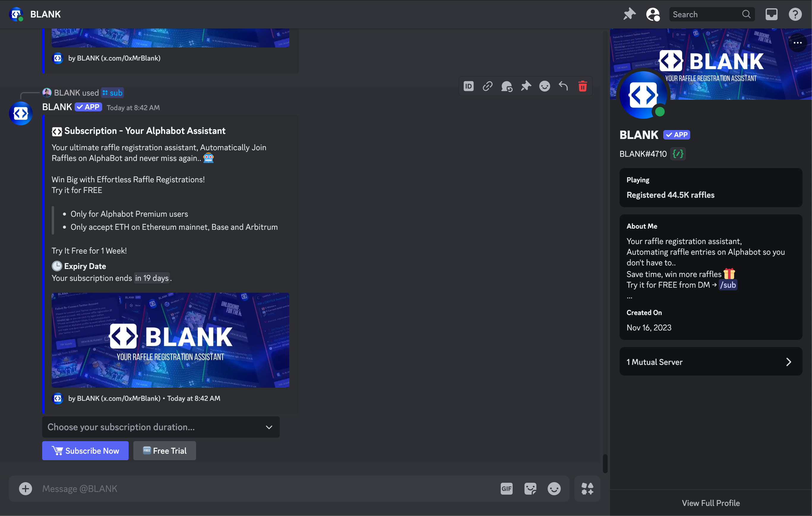Image resolution: width=812 pixels, height=516 pixels.
Task: Click 'Only for Alphabot Premium users' bullet
Action: pos(129,214)
